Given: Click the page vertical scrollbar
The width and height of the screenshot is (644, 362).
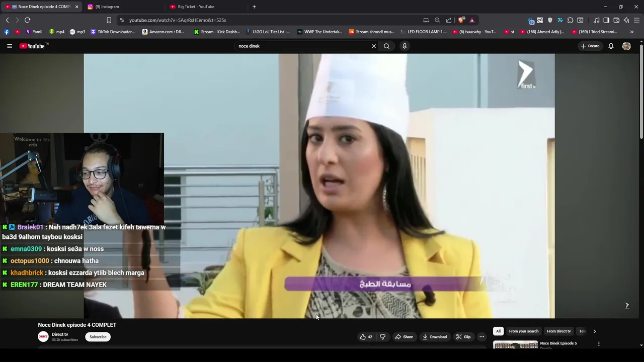Looking at the screenshot, I should pyautogui.click(x=641, y=90).
